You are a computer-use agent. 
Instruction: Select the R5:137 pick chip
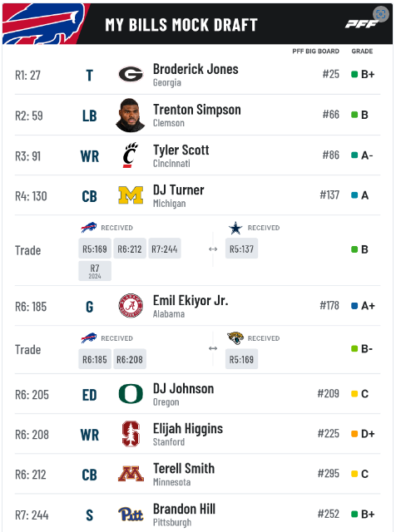tap(241, 249)
